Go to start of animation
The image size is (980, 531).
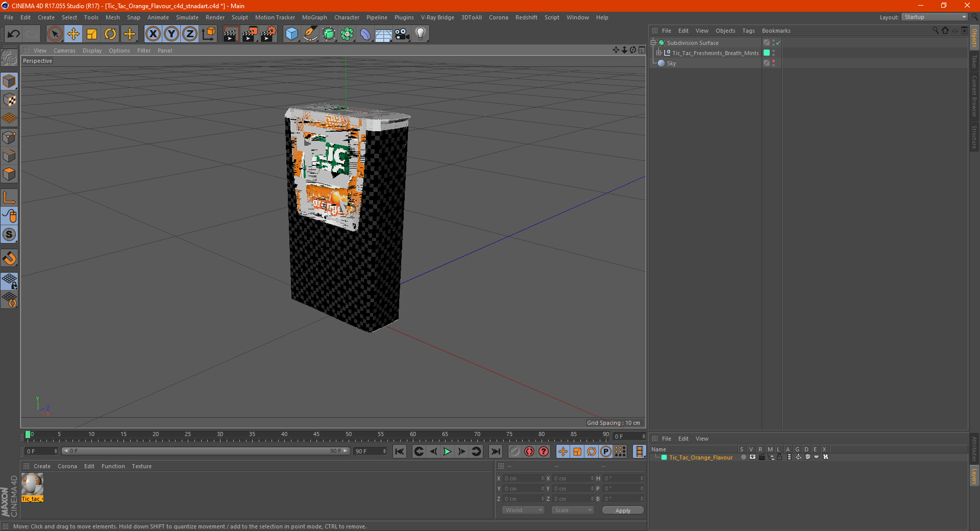(400, 451)
